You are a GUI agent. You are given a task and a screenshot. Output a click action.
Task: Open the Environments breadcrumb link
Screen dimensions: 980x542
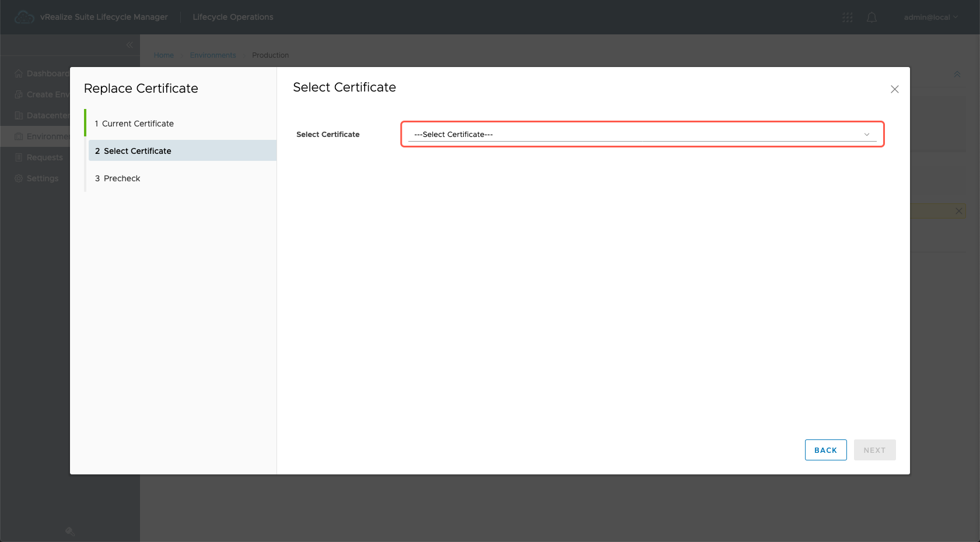point(213,55)
